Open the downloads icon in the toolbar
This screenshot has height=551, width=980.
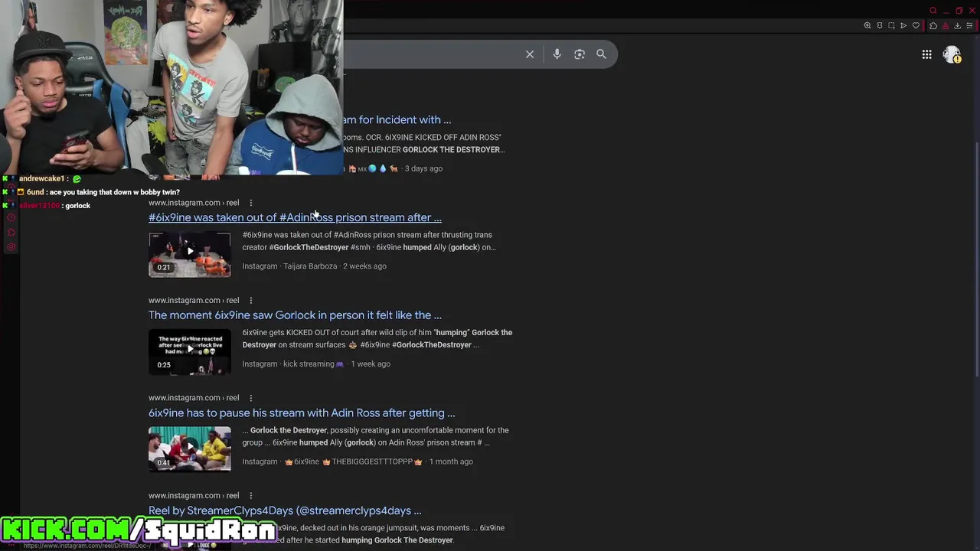pos(957,25)
